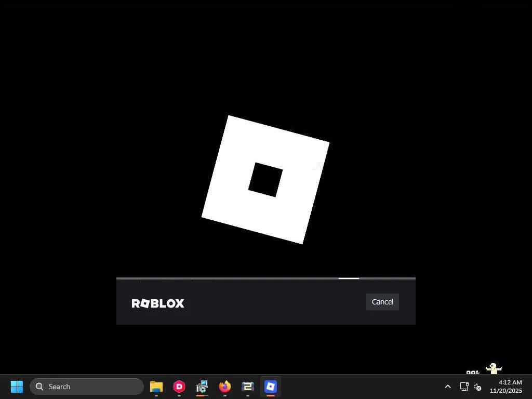The image size is (532, 399).
Task: Show hidden system tray icons
Action: 448,387
